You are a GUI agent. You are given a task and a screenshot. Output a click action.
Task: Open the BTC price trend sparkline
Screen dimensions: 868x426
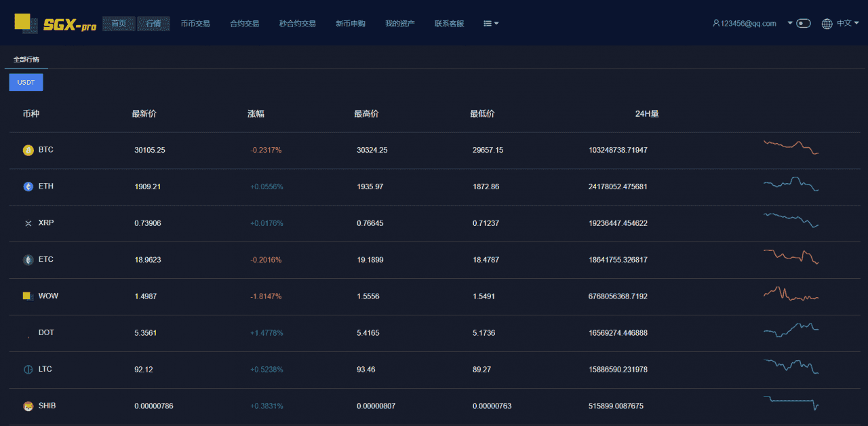791,147
